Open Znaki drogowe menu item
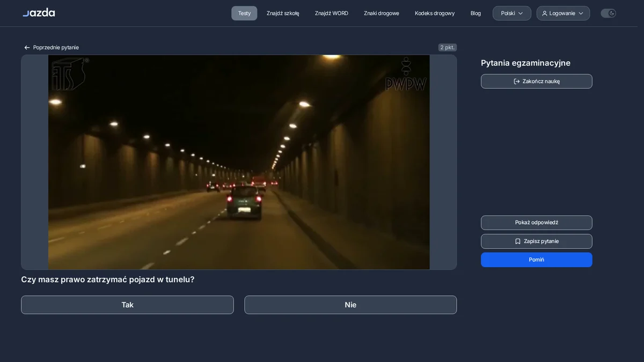Screen dimensions: 644x362 click(382, 13)
